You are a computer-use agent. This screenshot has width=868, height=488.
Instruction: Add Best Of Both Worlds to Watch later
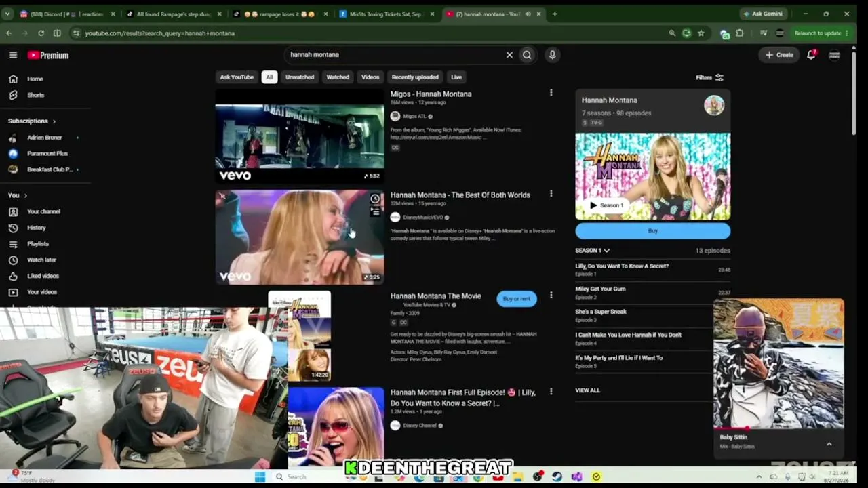pyautogui.click(x=375, y=199)
